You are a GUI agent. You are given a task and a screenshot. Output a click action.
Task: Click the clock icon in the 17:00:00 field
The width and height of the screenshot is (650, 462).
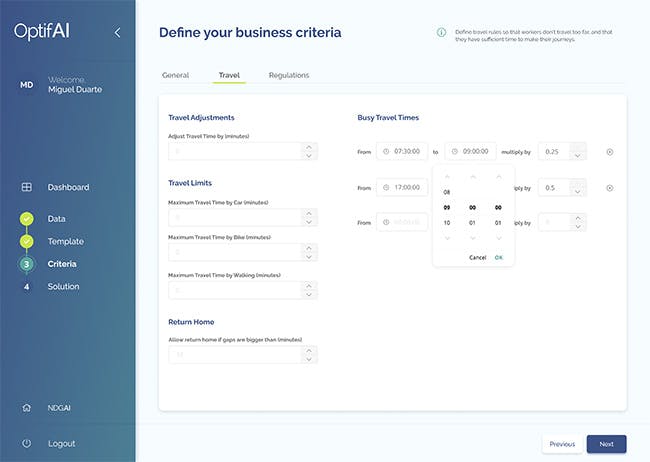(x=386, y=187)
